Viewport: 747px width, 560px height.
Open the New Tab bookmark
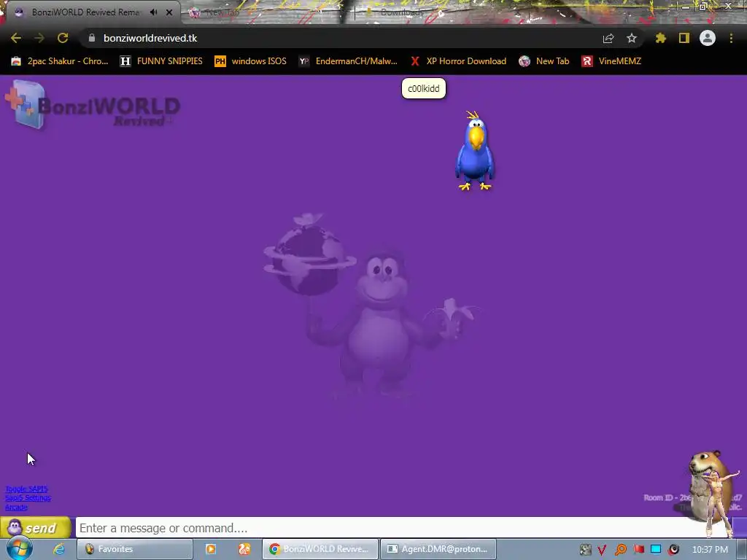pos(544,61)
